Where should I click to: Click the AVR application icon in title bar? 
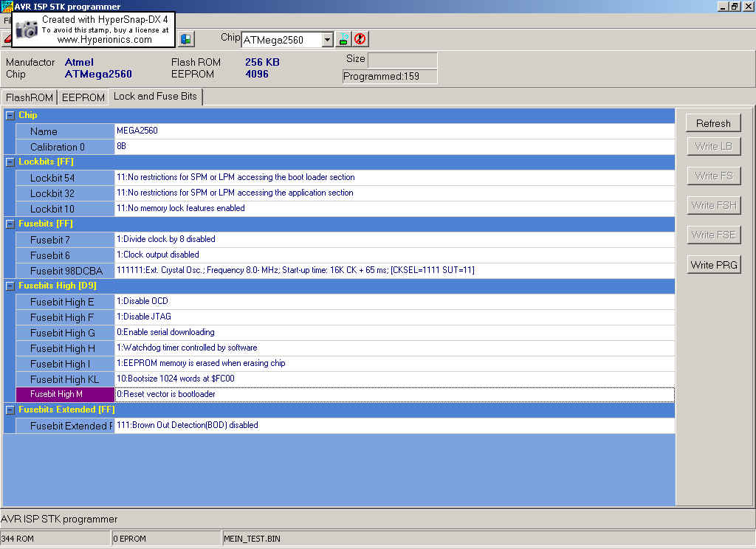pyautogui.click(x=6, y=6)
